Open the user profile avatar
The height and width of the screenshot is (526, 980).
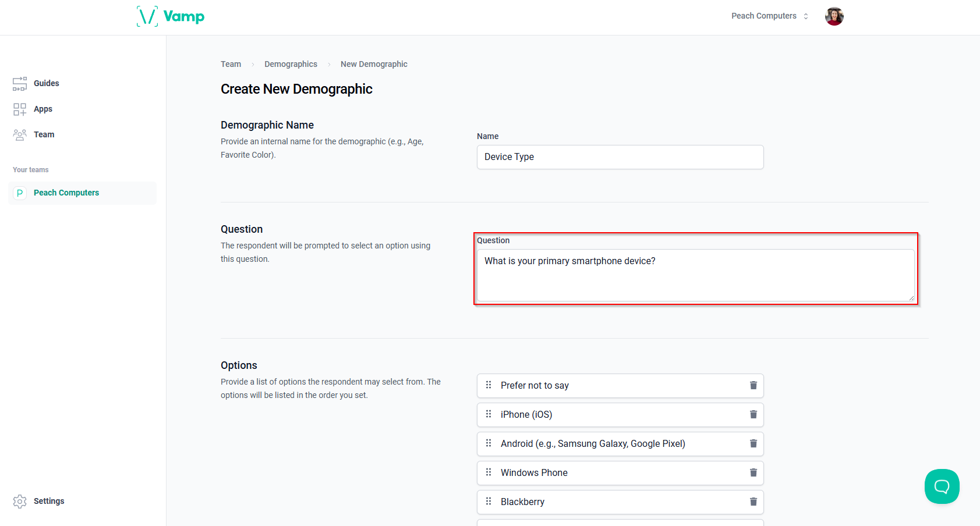coord(834,16)
